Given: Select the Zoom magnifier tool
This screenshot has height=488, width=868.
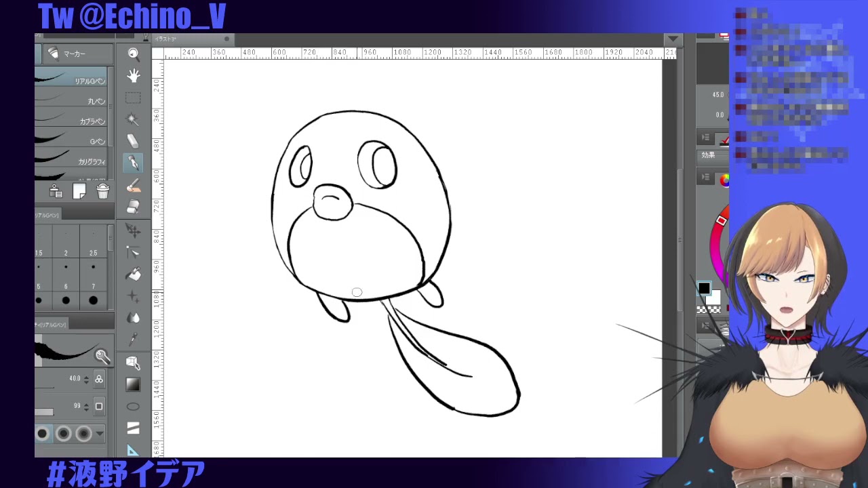Looking at the screenshot, I should tap(133, 54).
